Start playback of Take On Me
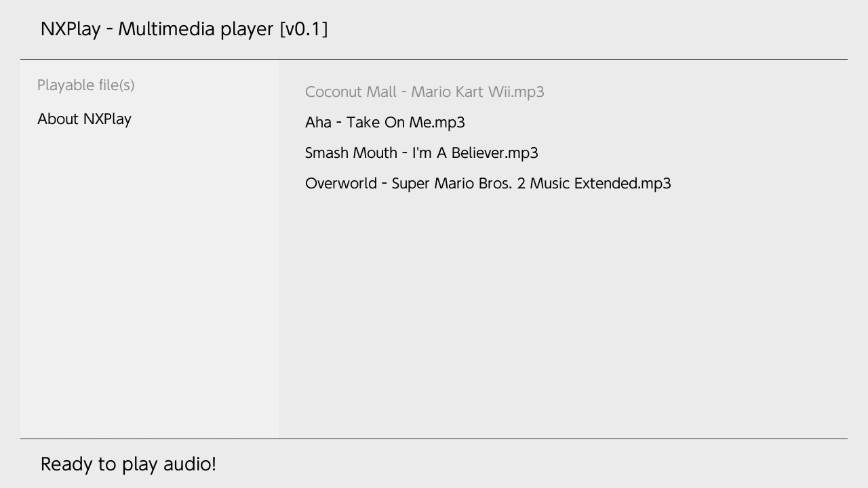Viewport: 868px width, 488px height. tap(385, 123)
